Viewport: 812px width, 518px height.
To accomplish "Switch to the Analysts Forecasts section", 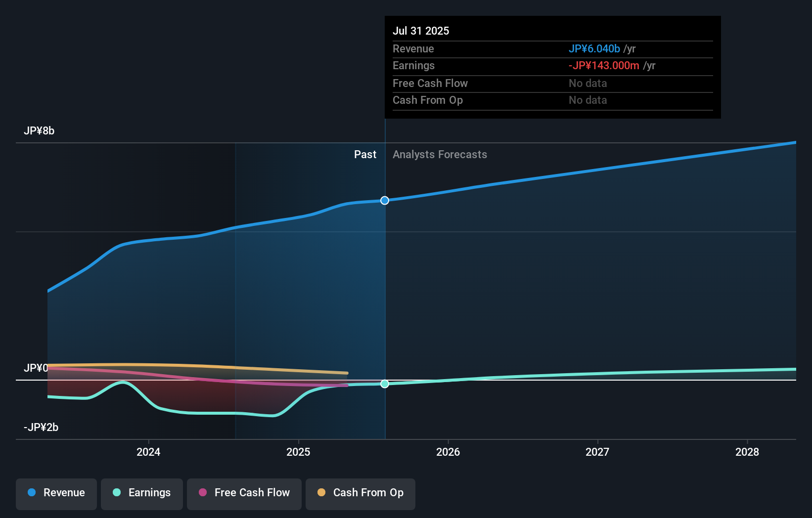I will (440, 154).
